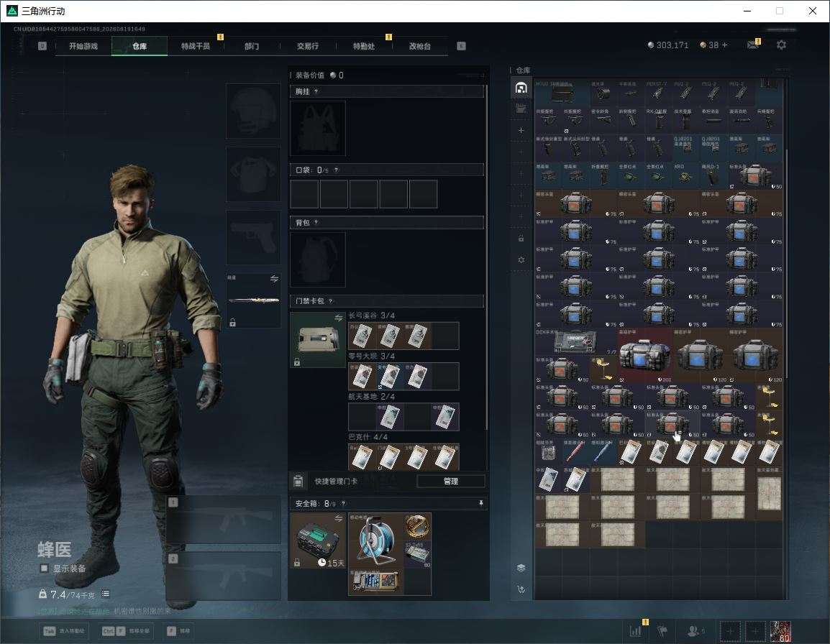Select the blue syringe item in warehouse
This screenshot has height=644, width=830.
[x=603, y=452]
